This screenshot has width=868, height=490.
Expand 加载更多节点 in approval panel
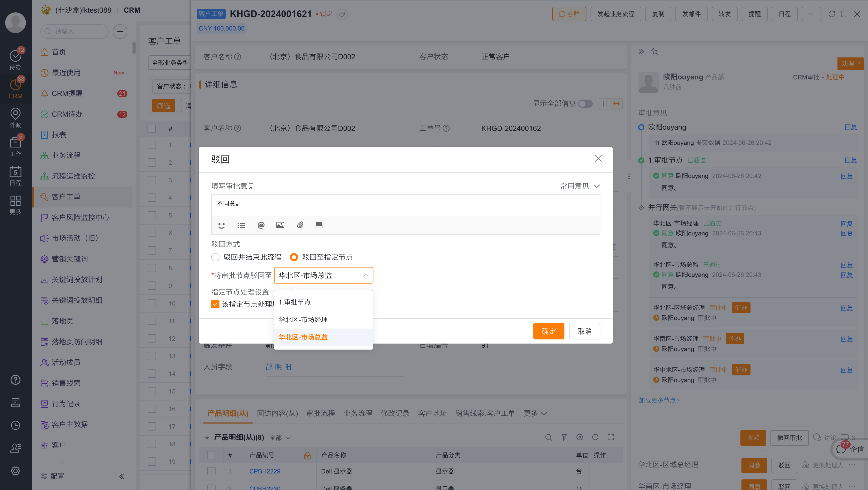click(659, 400)
